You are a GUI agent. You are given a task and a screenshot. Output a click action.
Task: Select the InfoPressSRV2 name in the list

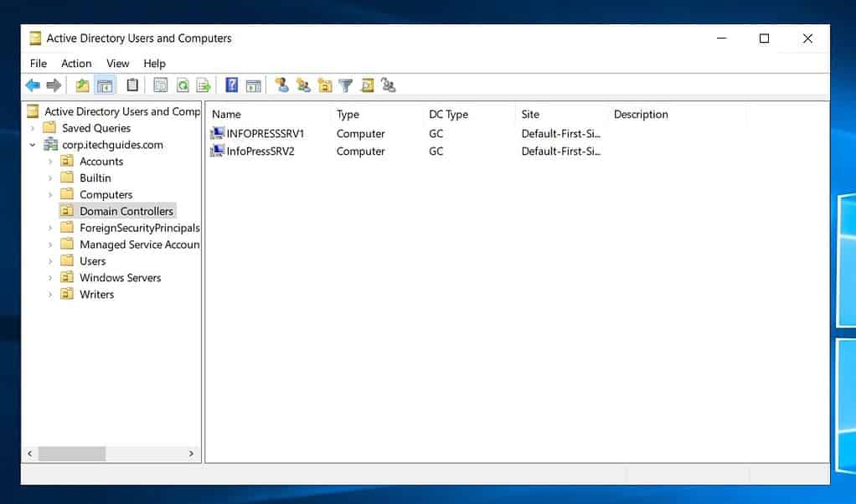click(260, 151)
